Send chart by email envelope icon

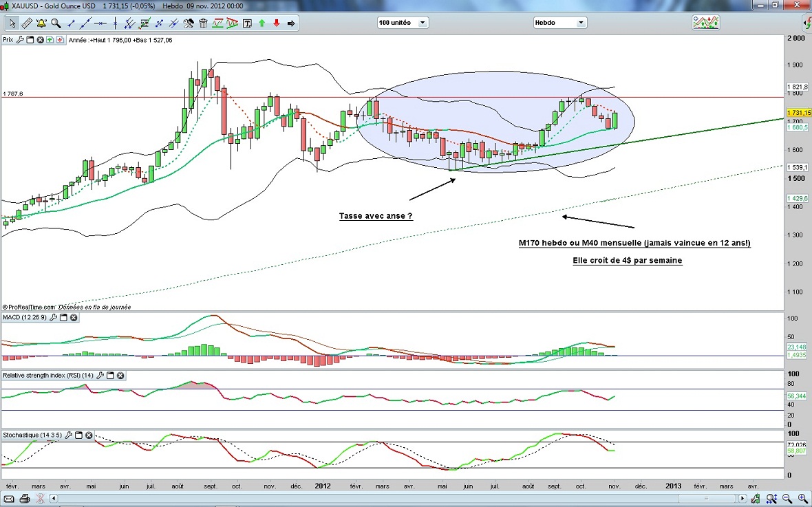[9, 499]
